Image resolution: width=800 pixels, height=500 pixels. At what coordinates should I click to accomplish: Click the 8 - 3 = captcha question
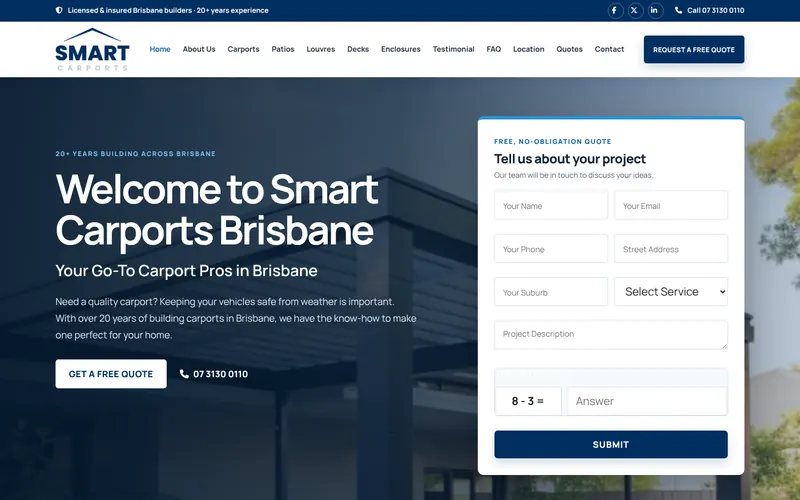528,401
